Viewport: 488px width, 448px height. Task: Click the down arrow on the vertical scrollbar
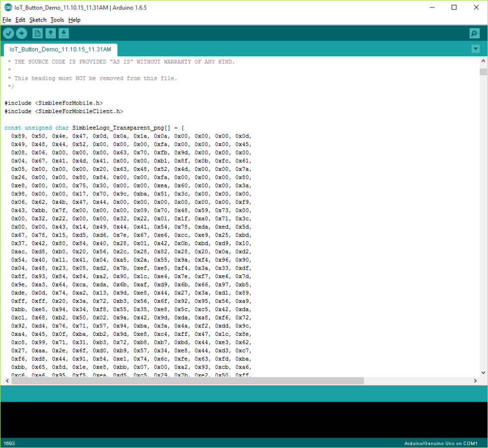pos(483,372)
